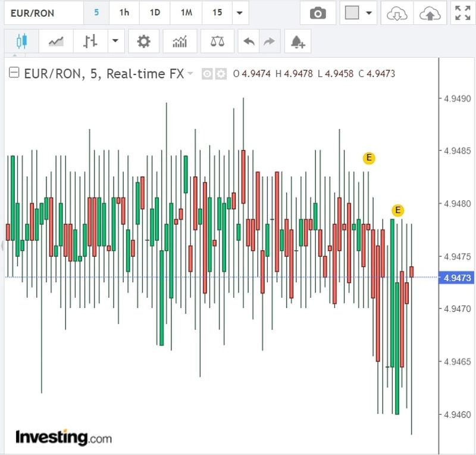Viewport: 476px width, 455px height.
Task: Click the EUR/RON symbol input field
Action: (x=40, y=13)
